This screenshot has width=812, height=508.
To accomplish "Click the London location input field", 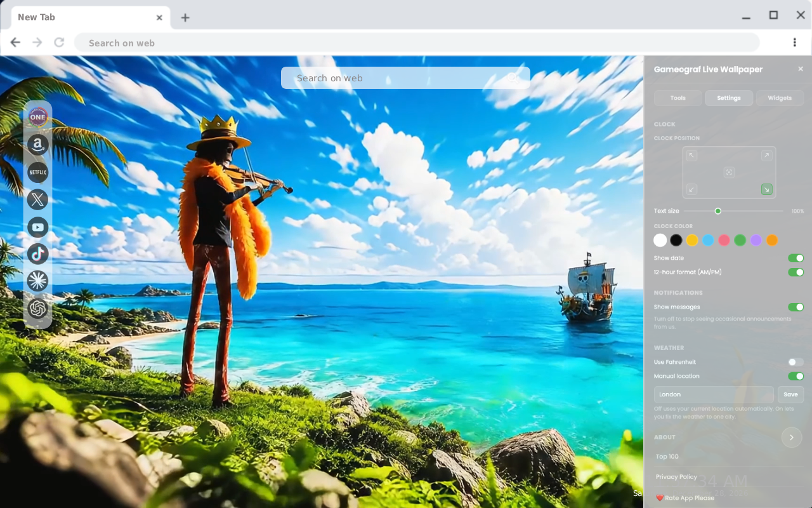I will click(x=714, y=394).
